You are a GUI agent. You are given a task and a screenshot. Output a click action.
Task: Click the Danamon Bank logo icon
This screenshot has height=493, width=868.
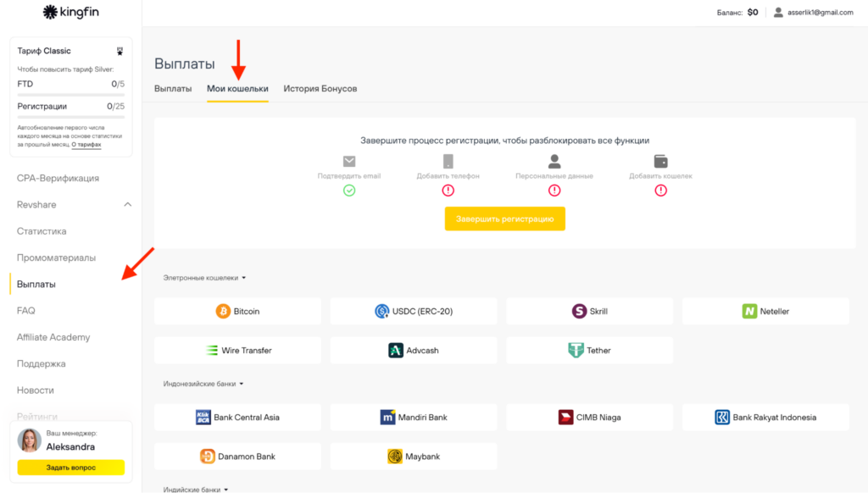207,457
